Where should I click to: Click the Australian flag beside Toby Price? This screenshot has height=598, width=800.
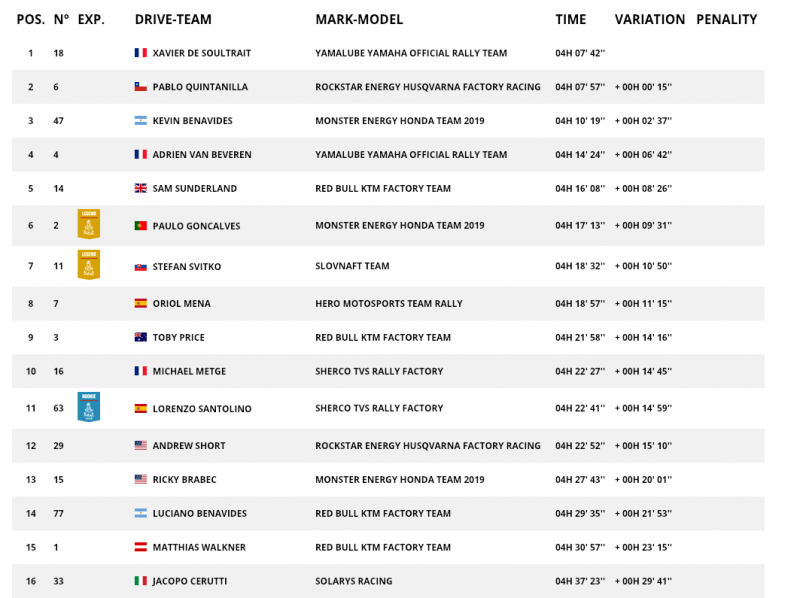pyautogui.click(x=141, y=337)
